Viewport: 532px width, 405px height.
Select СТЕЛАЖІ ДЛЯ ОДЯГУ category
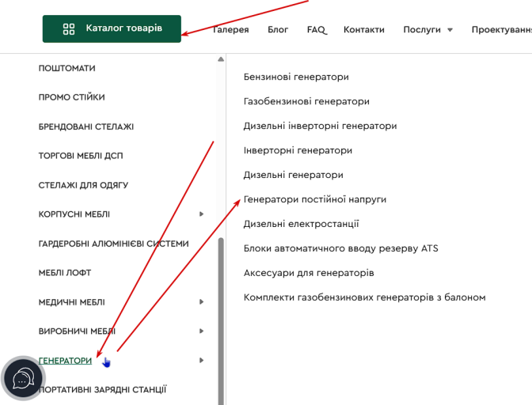pos(83,185)
